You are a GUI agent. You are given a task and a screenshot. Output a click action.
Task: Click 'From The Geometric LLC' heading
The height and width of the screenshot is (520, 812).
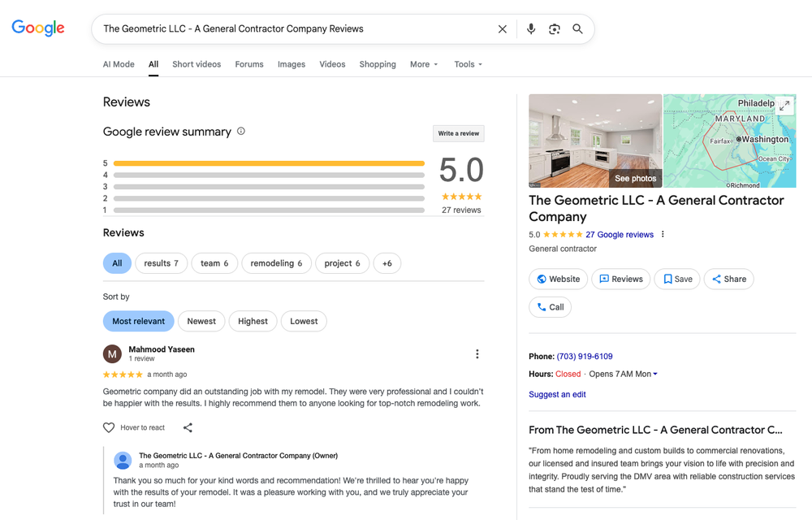click(655, 430)
